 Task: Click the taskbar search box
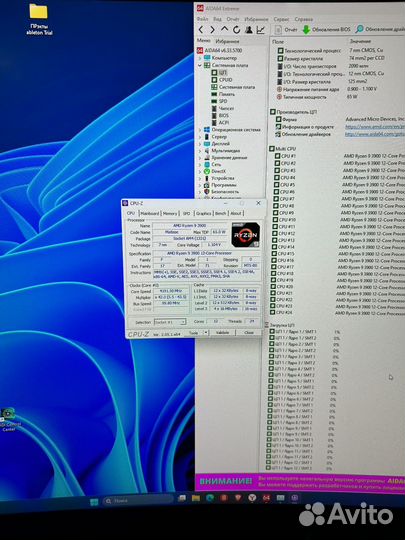(138, 500)
